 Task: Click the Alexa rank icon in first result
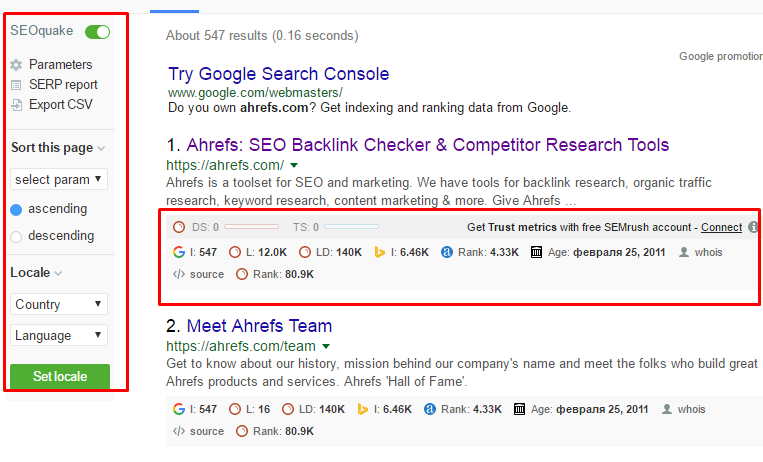pos(447,252)
